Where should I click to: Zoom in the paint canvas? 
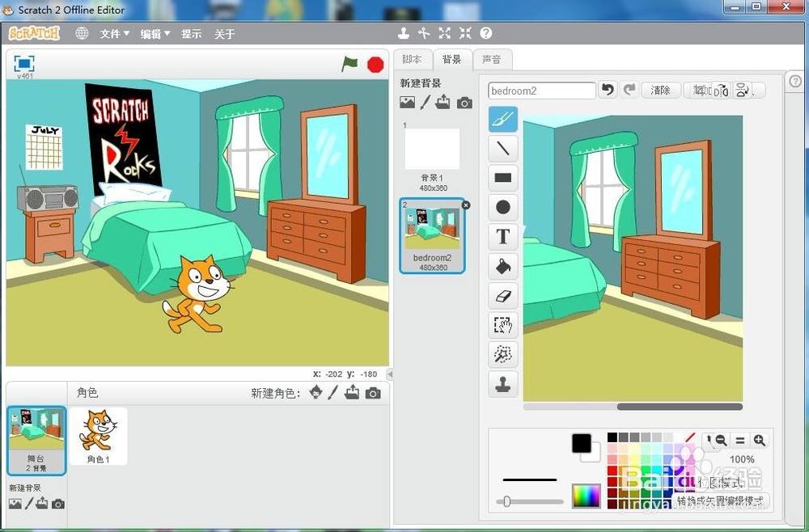[x=759, y=441]
